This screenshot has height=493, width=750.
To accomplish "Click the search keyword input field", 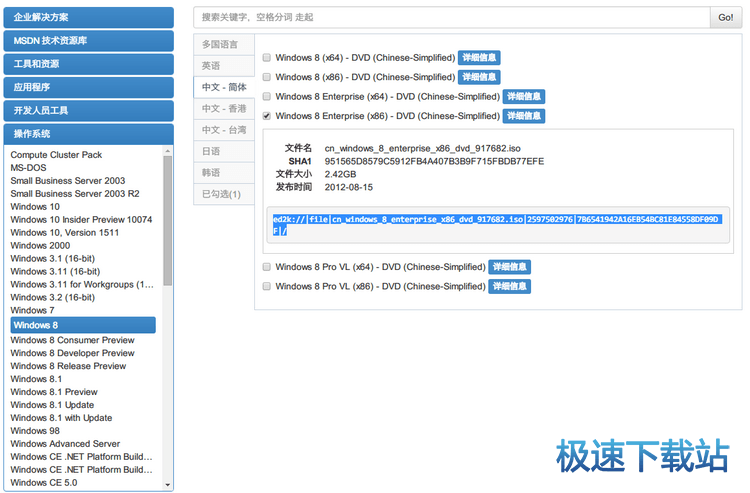I will tap(452, 18).
